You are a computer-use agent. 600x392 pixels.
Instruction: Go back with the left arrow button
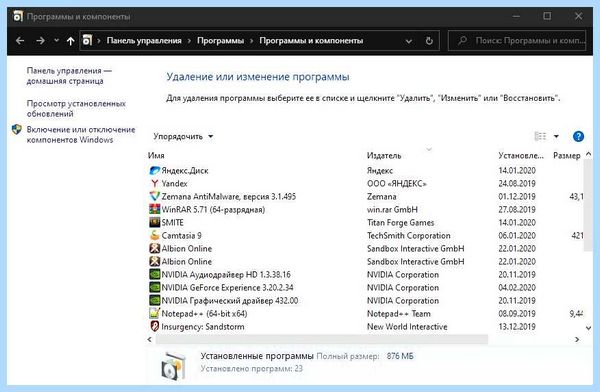pyautogui.click(x=20, y=41)
